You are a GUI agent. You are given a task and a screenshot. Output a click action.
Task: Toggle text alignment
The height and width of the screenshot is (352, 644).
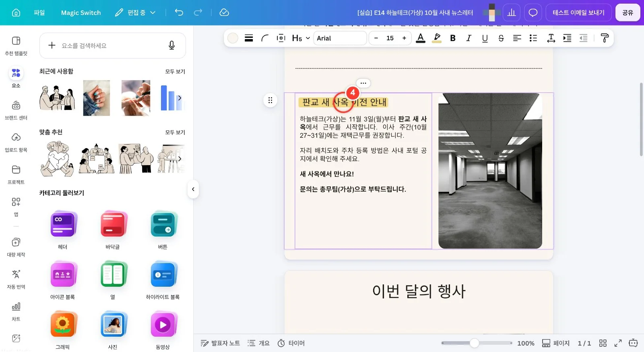click(517, 38)
